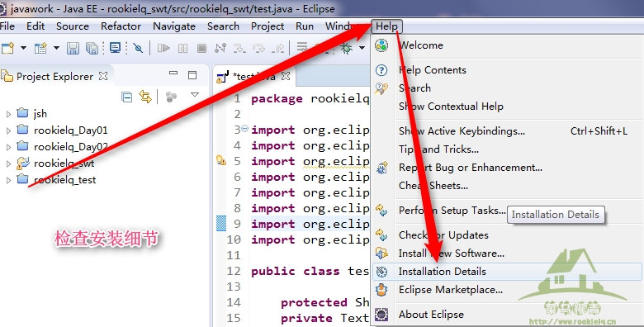Open the Run menu
Viewport: 644px width, 327px height.
[x=305, y=26]
